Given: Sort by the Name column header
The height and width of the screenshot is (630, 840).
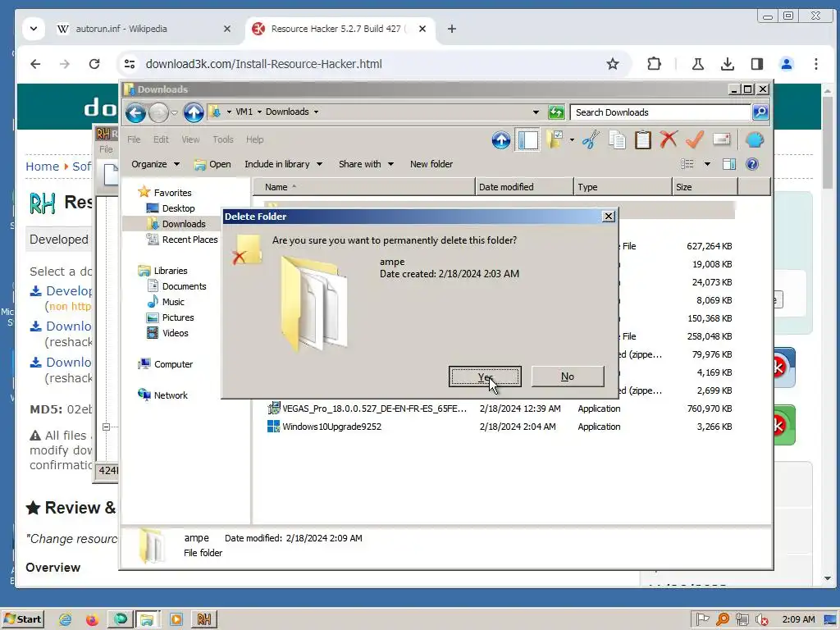Looking at the screenshot, I should coord(363,187).
